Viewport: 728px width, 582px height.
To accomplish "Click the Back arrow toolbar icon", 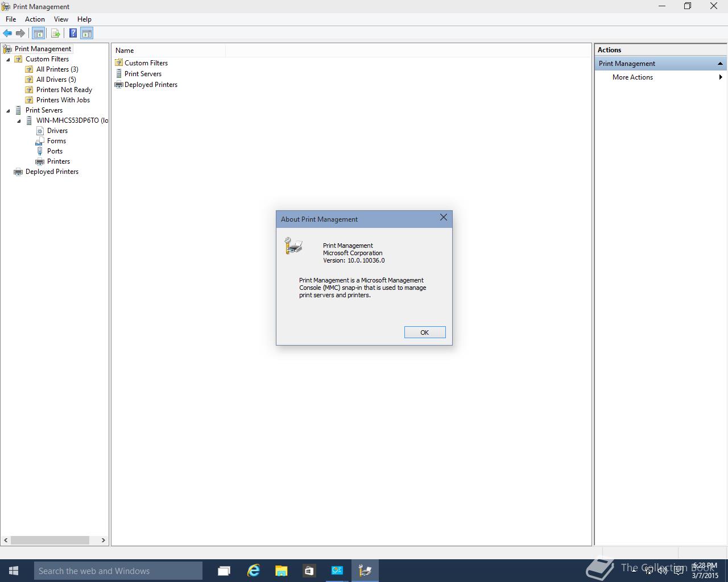I will tap(7, 34).
